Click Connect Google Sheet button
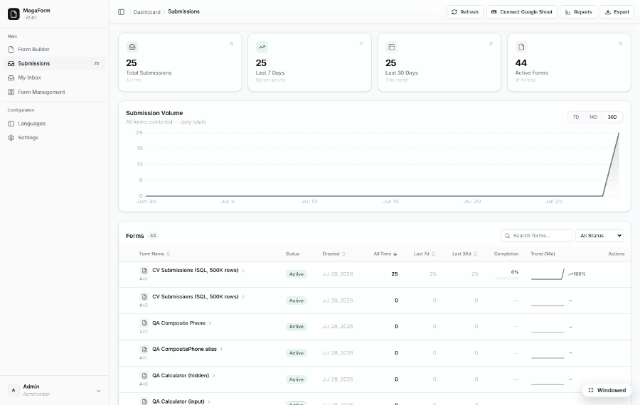 (522, 12)
